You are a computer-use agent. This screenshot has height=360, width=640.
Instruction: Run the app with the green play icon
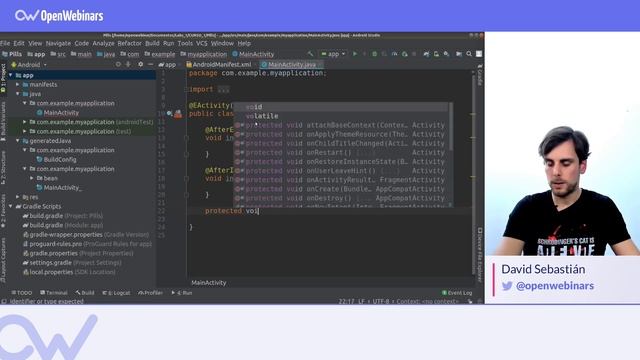click(355, 54)
